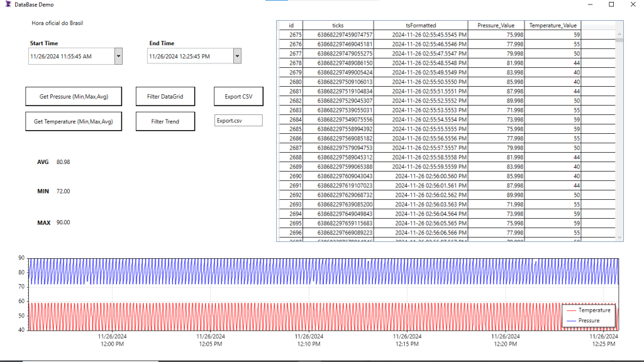
Task: Select ticks cell 638682297469045181
Action: point(338,45)
